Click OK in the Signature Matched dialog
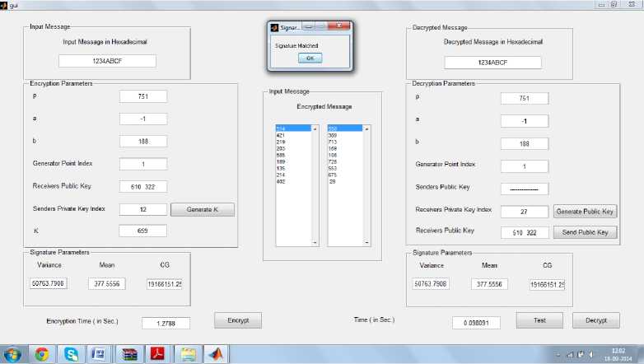The width and height of the screenshot is (644, 364). coord(309,58)
